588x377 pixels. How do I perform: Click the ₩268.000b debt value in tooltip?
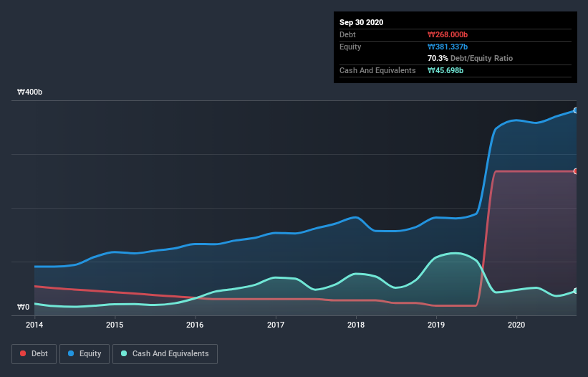(x=448, y=34)
